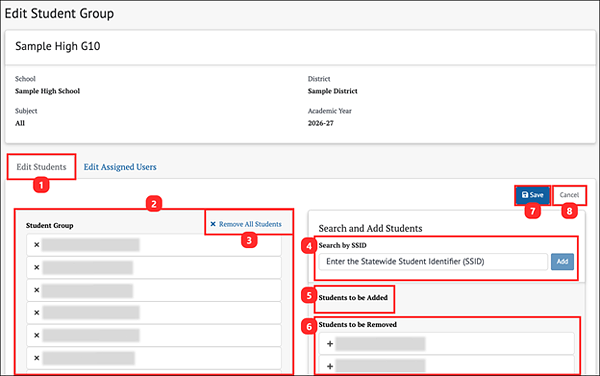Remove the fourth student in Student Group
Image resolution: width=600 pixels, height=376 pixels.
(37, 313)
